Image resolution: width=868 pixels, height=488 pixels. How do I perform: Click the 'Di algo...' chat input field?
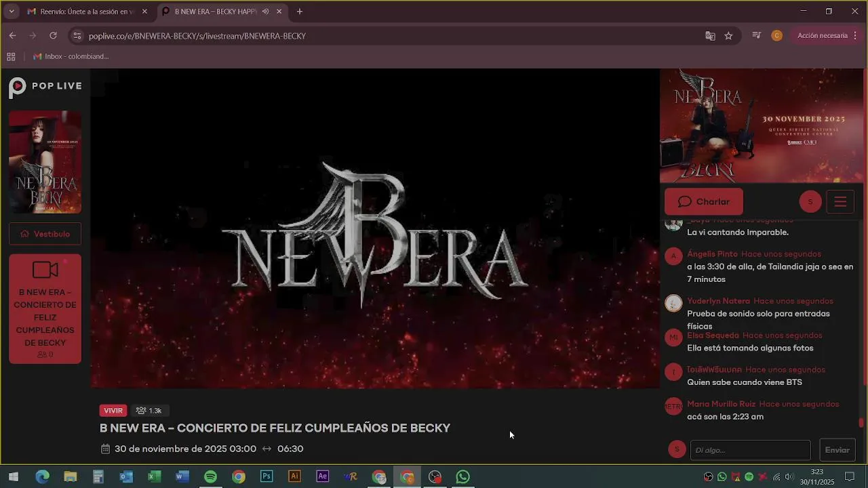pyautogui.click(x=750, y=450)
